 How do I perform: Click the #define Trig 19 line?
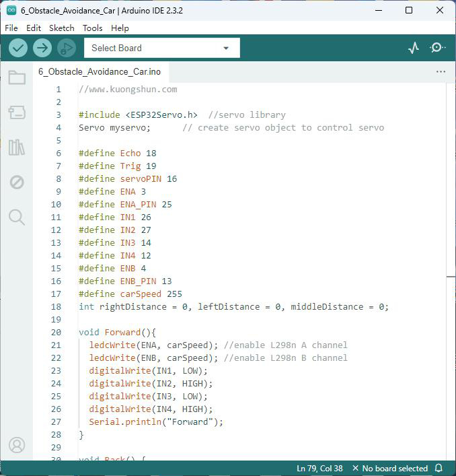pyautogui.click(x=117, y=166)
